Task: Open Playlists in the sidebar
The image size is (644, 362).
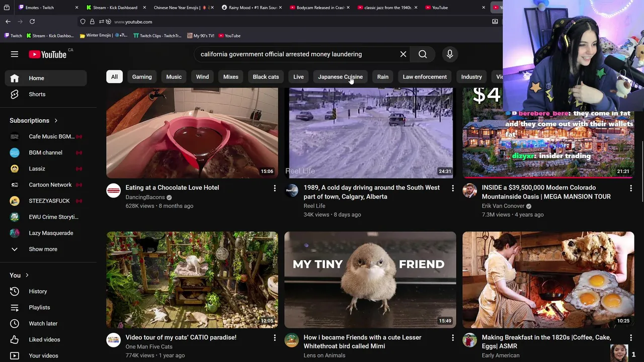Action: point(46,307)
